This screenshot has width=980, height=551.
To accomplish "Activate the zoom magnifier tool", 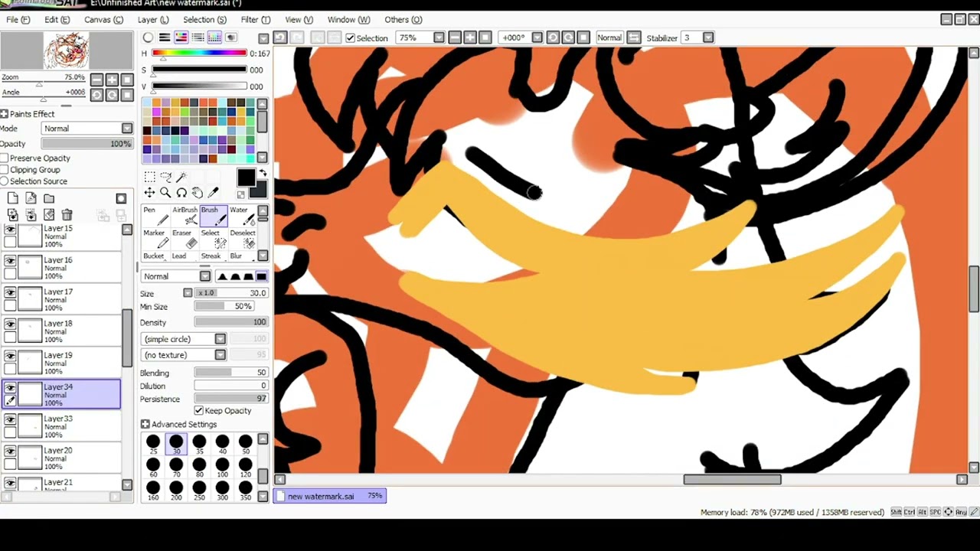I will pos(165,193).
